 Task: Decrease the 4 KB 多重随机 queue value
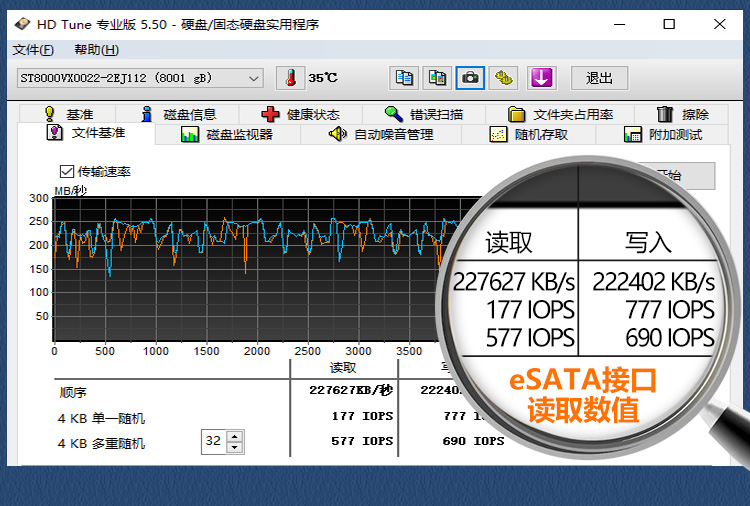234,448
